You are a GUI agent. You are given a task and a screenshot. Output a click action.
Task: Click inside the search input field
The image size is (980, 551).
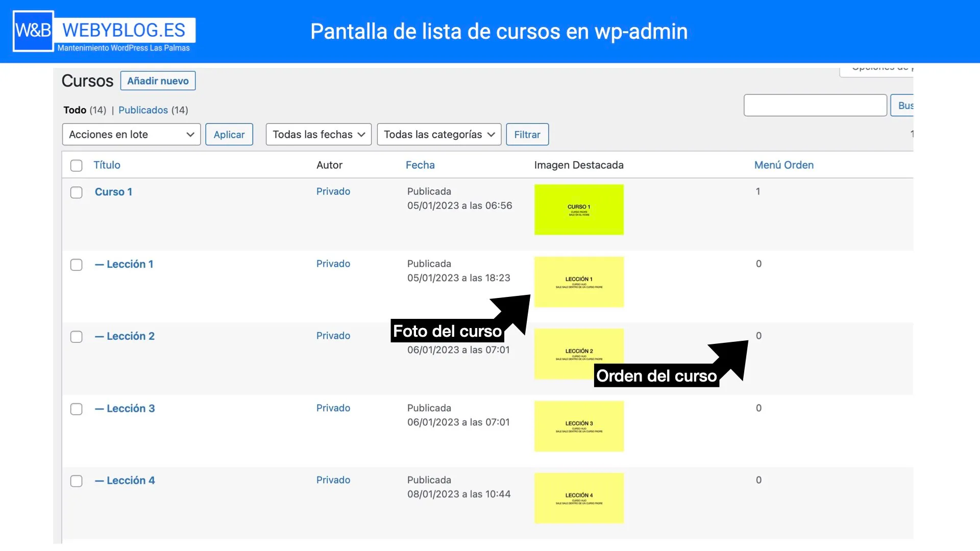(x=815, y=105)
